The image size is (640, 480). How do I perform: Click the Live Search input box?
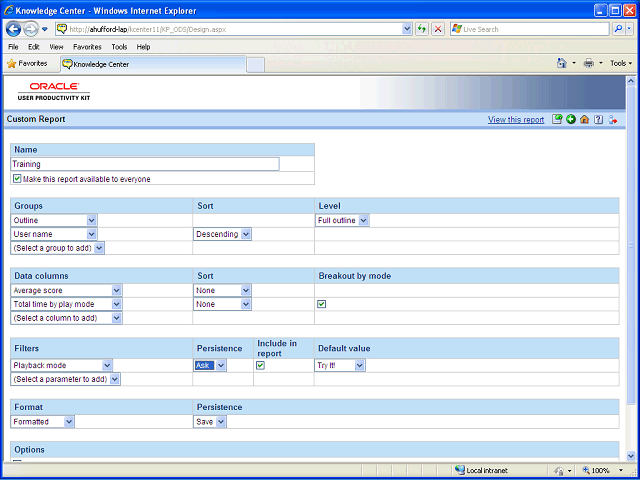pos(530,29)
